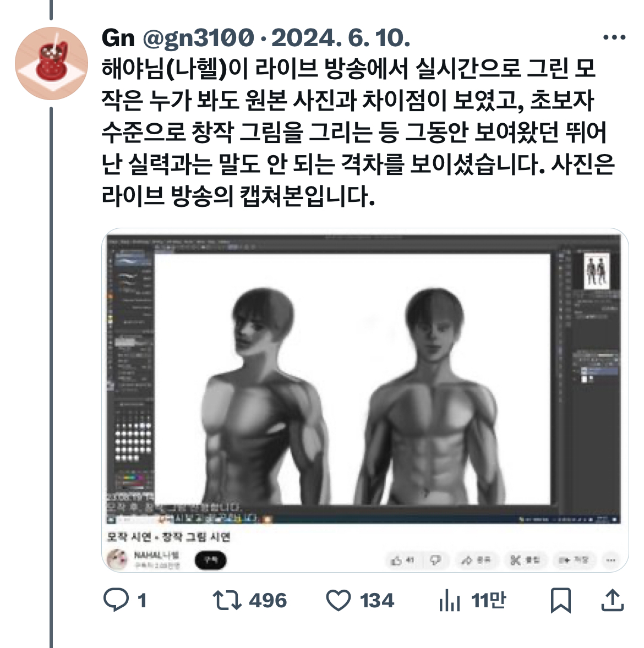Click the NAHAL channel avatar

pos(117,560)
